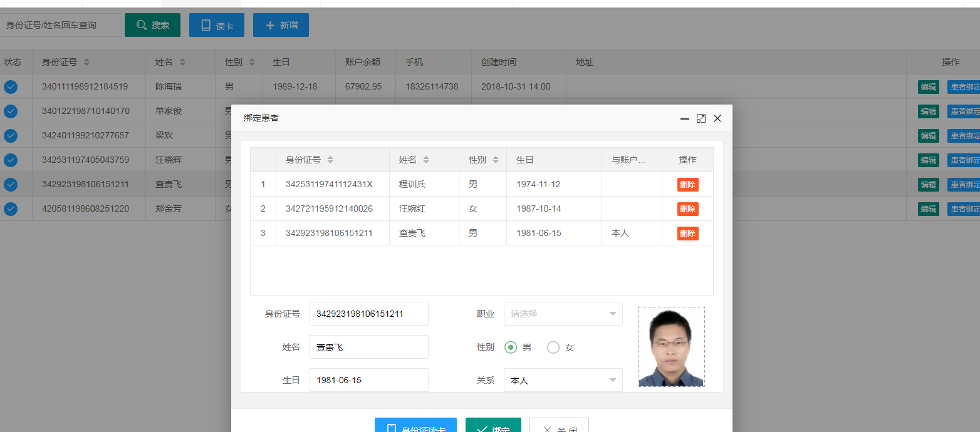Sort main table by 身份证号 column

coord(86,63)
